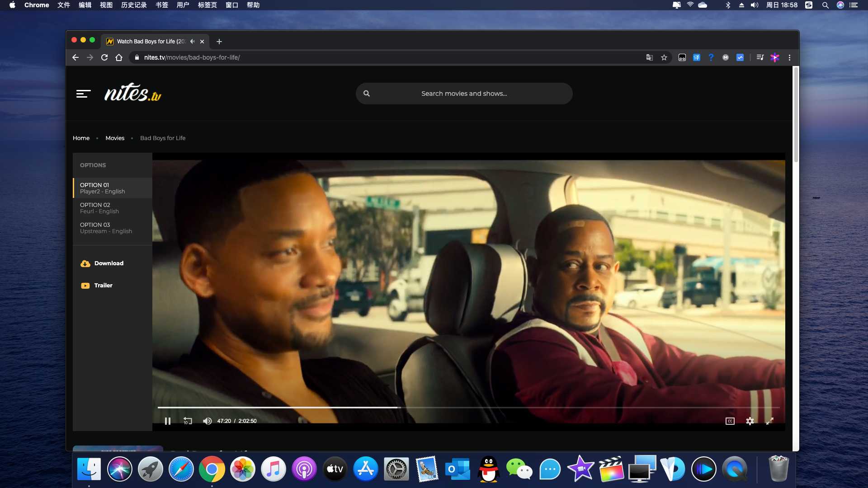Open Music from the Dock

tap(274, 469)
